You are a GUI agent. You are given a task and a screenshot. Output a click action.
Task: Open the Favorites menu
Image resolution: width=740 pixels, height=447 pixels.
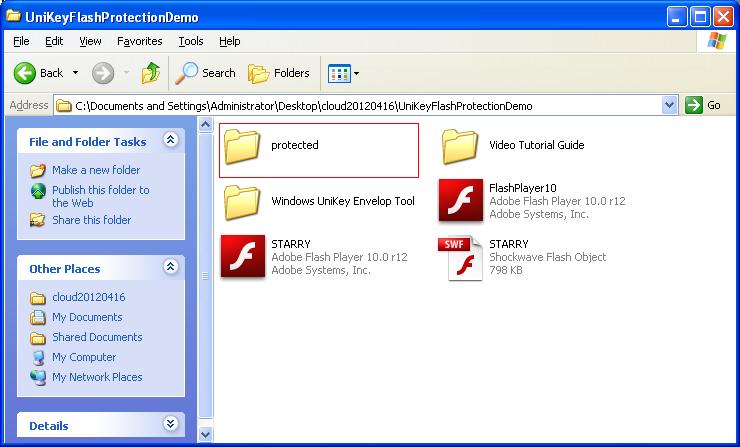pos(140,42)
